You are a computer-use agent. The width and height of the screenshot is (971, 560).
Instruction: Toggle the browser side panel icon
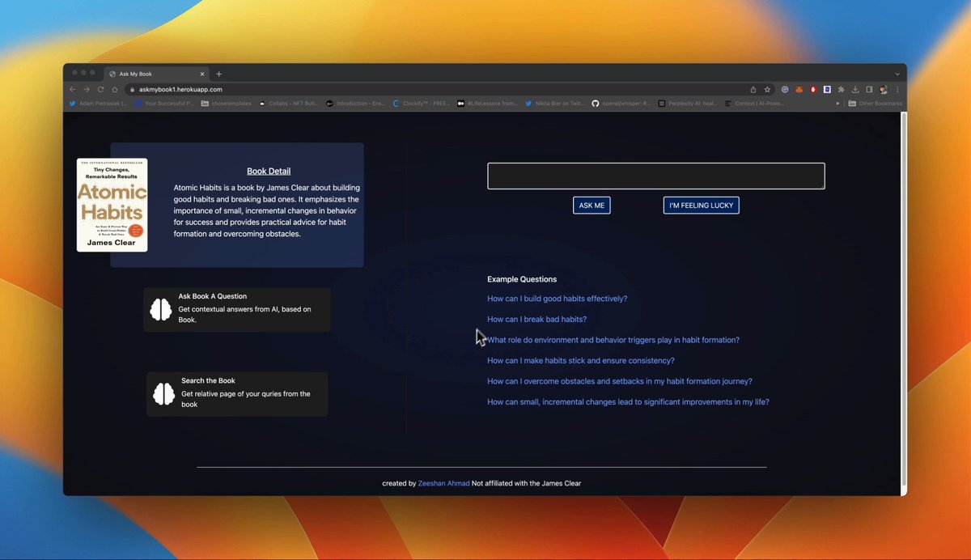[x=869, y=89]
